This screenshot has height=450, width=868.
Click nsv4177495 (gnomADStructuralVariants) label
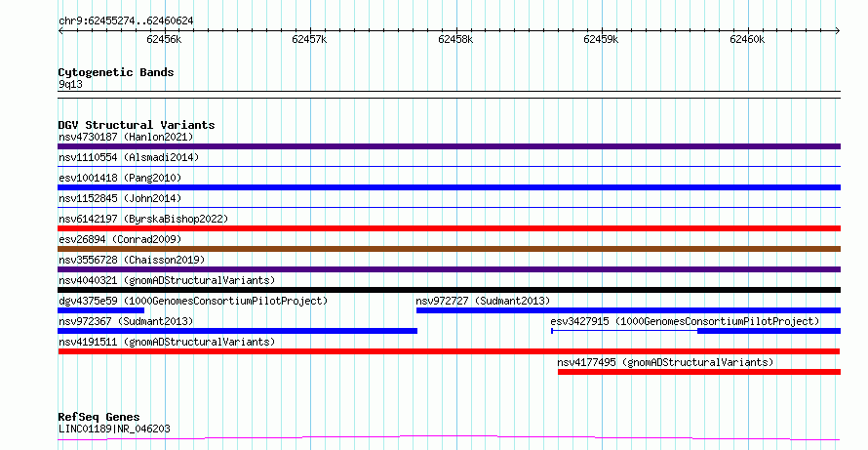[x=665, y=362]
